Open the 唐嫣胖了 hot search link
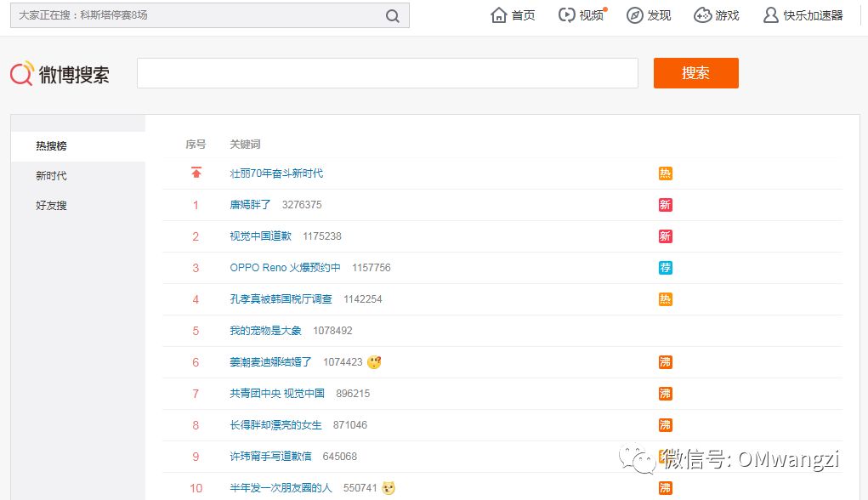This screenshot has width=868, height=500. tap(250, 205)
